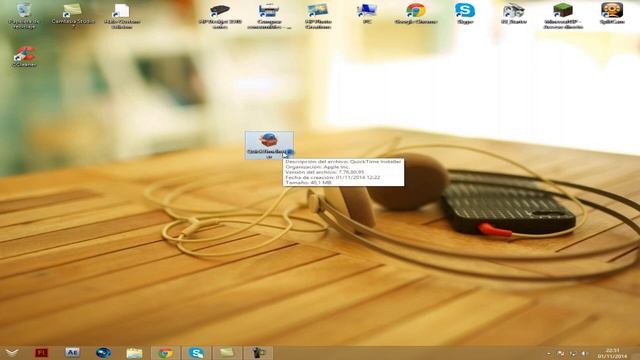Open the taskbar clock showing 01/11/2014

(612, 353)
